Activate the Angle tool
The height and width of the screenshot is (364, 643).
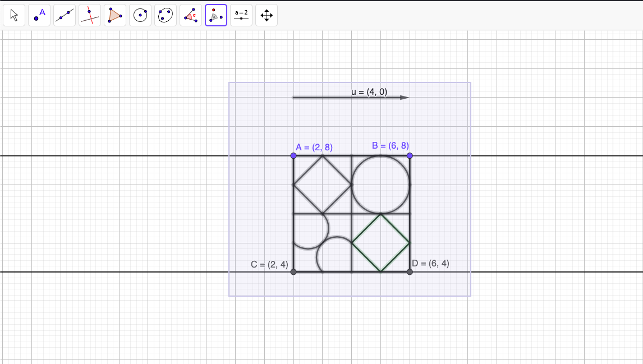(x=191, y=15)
